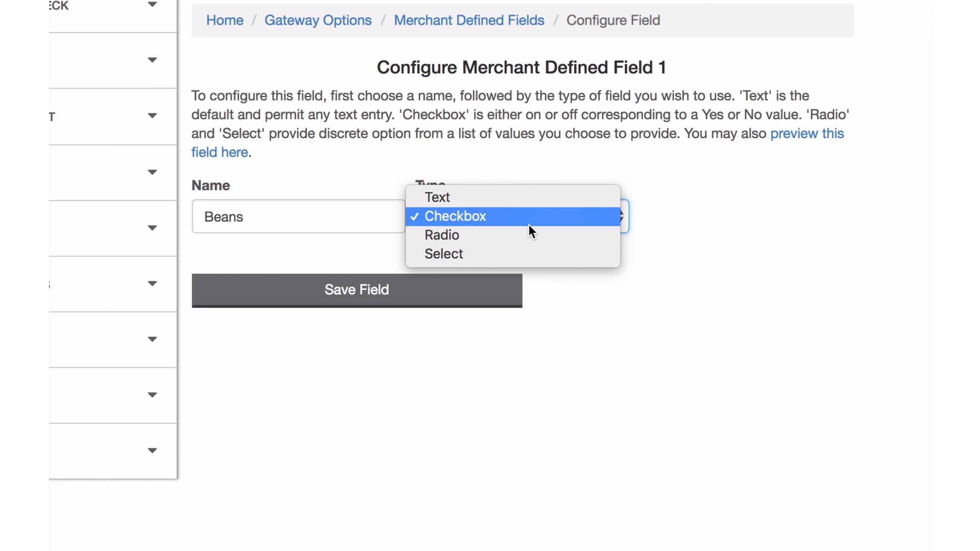The width and height of the screenshot is (980, 551).
Task: Expand sidebar section ending with letter T
Action: (152, 116)
